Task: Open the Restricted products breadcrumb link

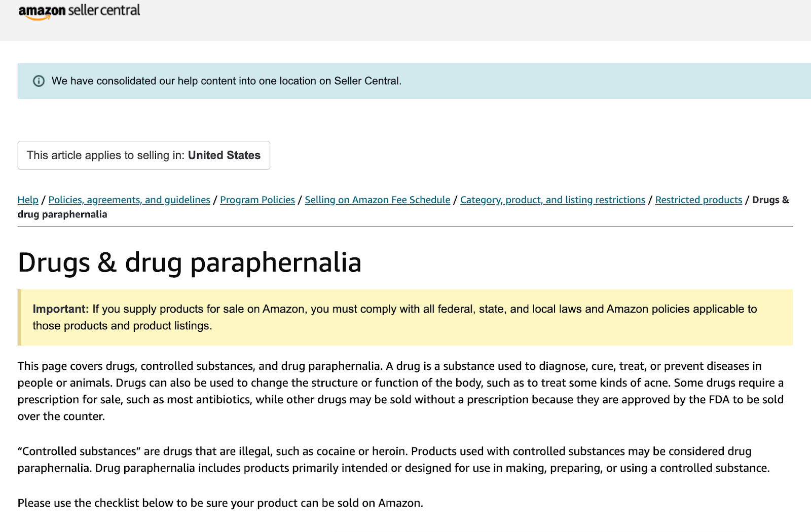Action: click(698, 200)
